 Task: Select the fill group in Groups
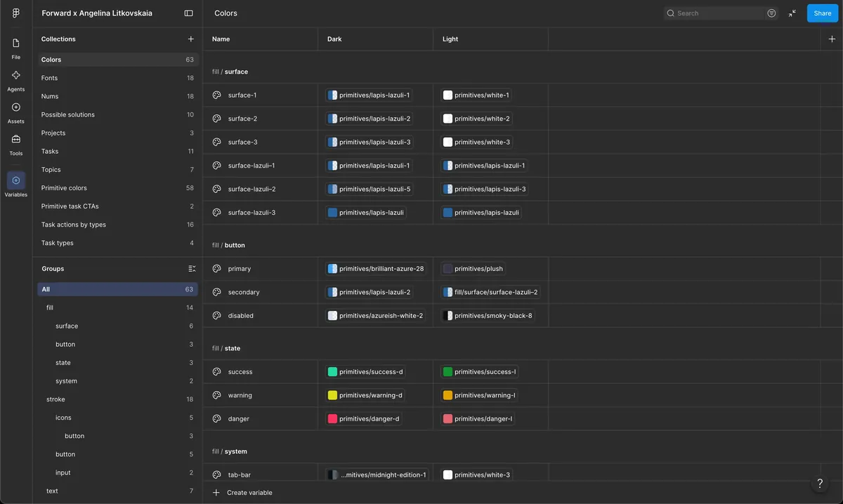click(x=118, y=307)
